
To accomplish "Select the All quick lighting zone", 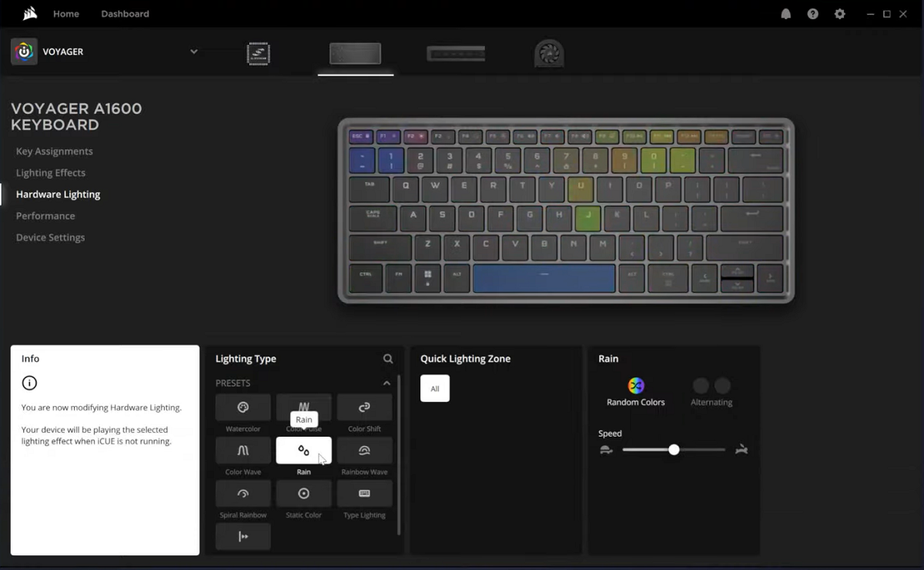I will 434,388.
